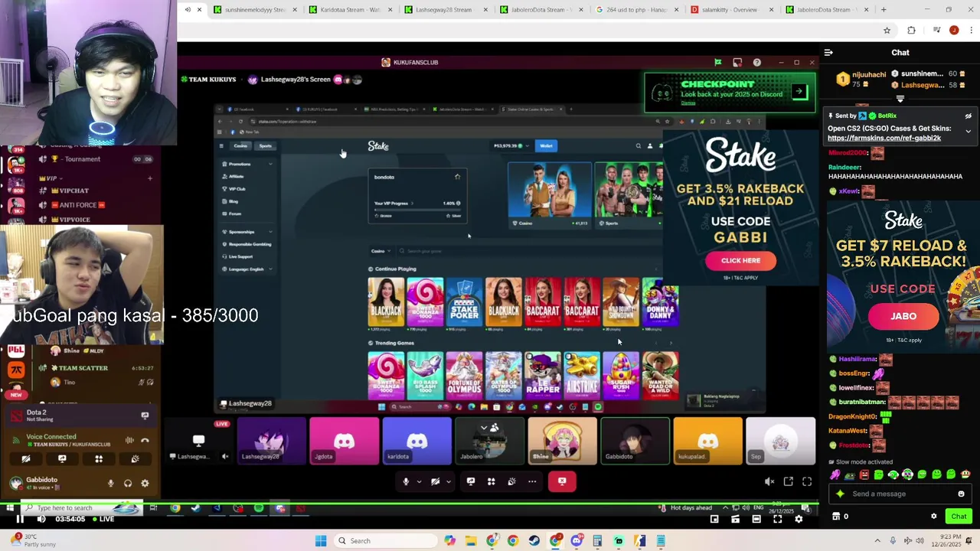Viewport: 980px width, 551px height.
Task: Switch to sunshinemelodyyy Stream tab
Action: [254, 10]
